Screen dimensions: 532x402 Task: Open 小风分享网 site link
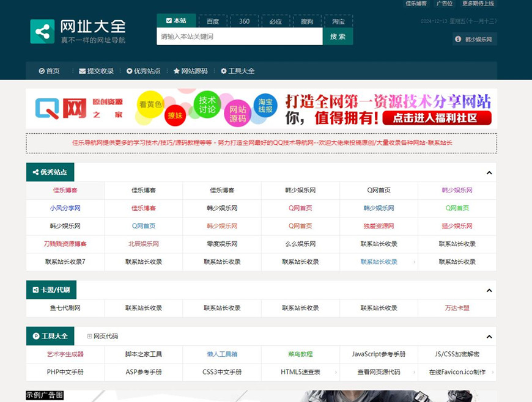coord(65,208)
